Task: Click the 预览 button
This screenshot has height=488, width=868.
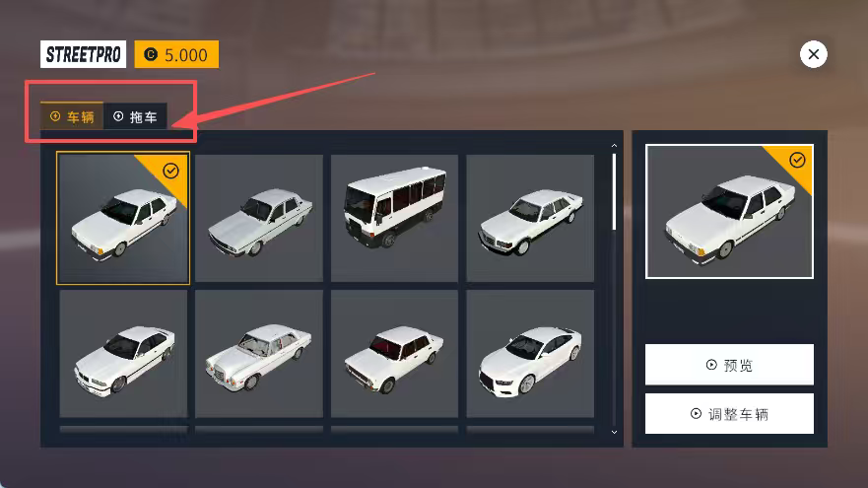Action: click(x=729, y=365)
